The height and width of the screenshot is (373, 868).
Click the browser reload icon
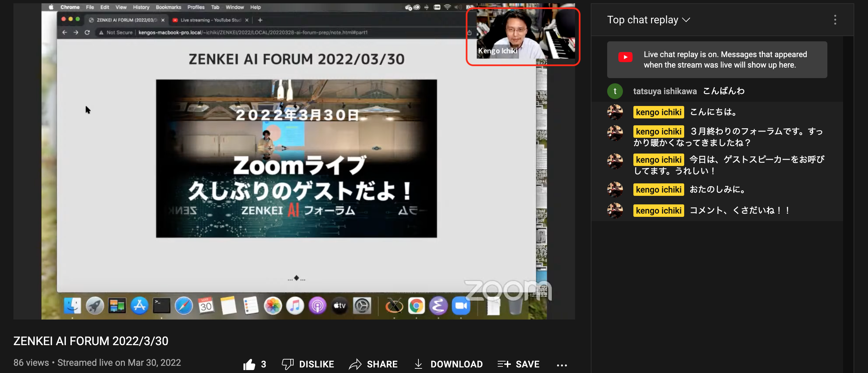[87, 32]
